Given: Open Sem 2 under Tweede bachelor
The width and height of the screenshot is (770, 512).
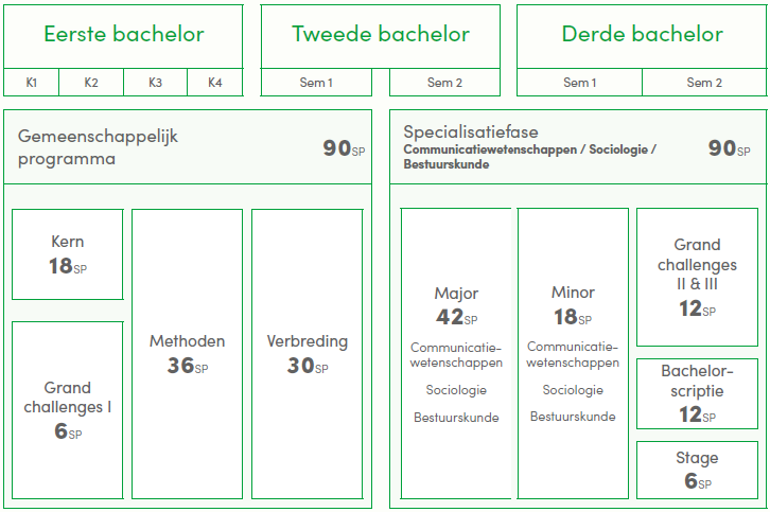Looking at the screenshot, I should coord(445,83).
